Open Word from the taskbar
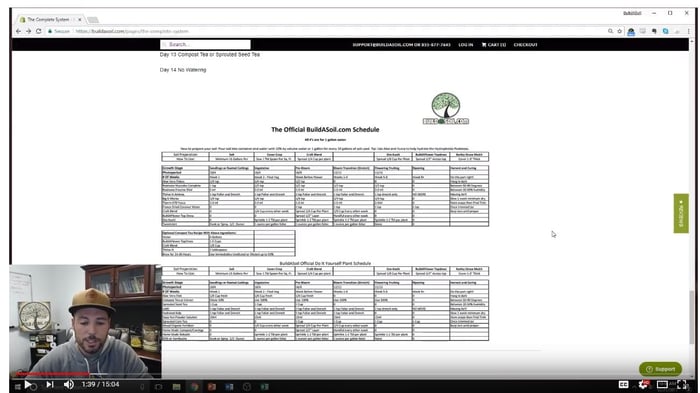The height and width of the screenshot is (393, 700). [229, 387]
